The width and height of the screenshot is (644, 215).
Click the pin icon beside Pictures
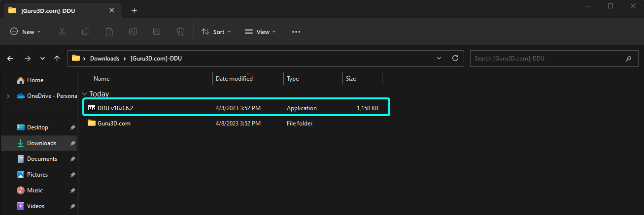tap(72, 175)
